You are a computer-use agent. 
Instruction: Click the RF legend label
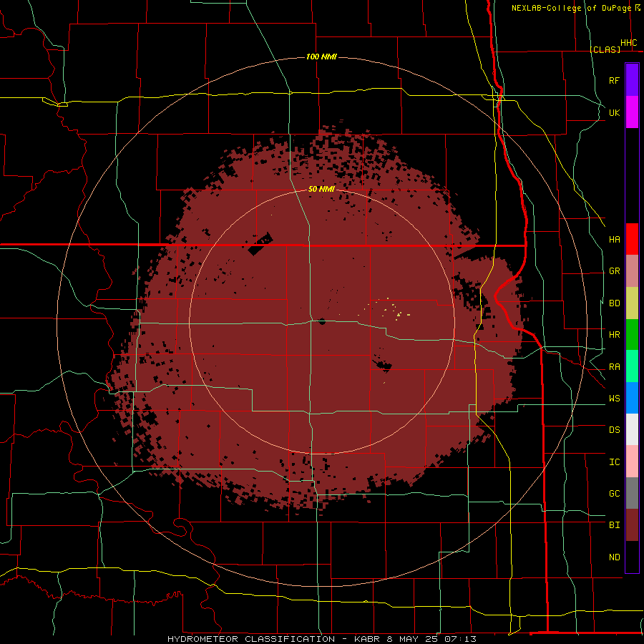coord(614,81)
